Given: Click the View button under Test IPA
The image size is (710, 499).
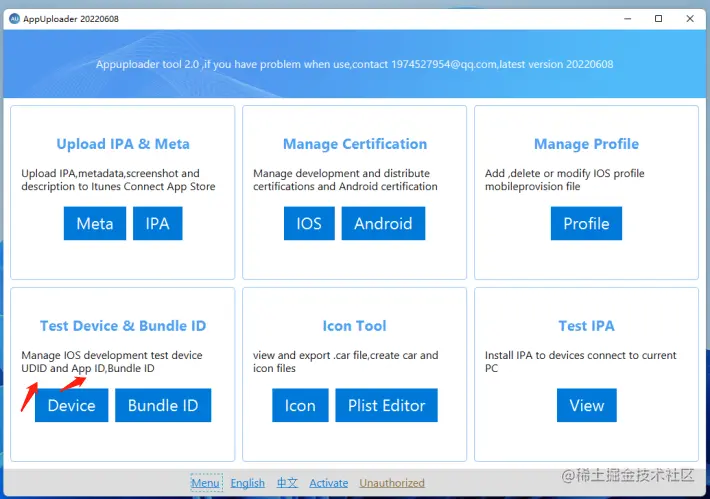Looking at the screenshot, I should tap(587, 405).
